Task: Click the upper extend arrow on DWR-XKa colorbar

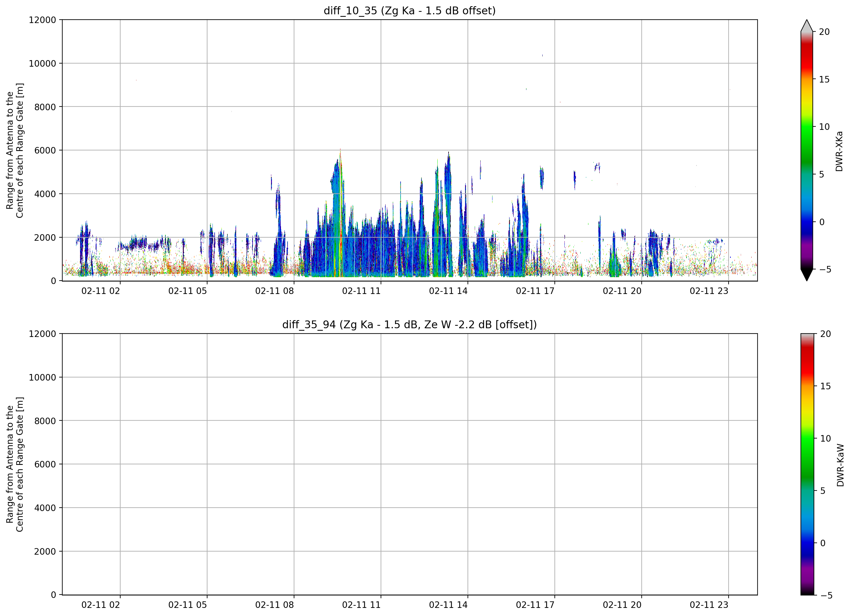Action: (806, 26)
